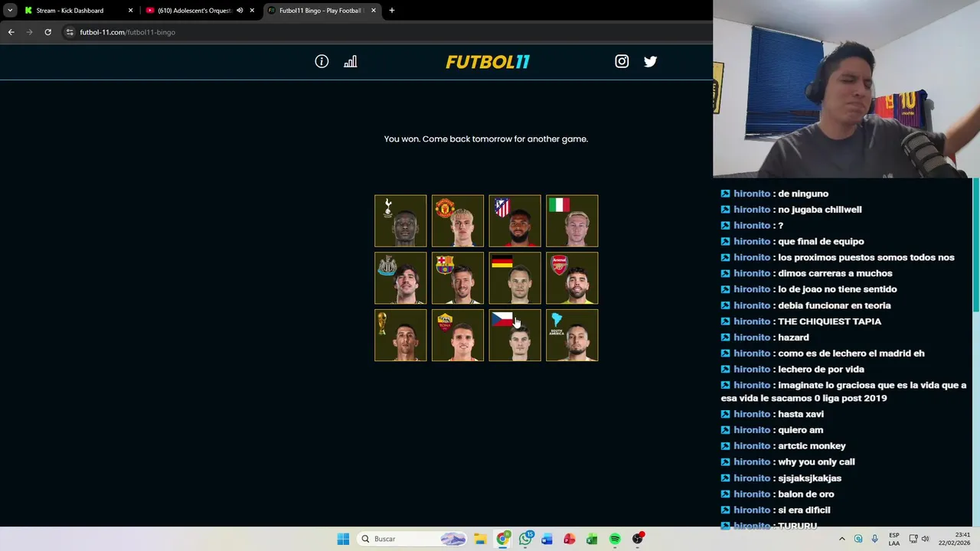Image resolution: width=980 pixels, height=551 pixels.
Task: Select the Futbol11 Bingo browser tab
Action: coord(322,11)
